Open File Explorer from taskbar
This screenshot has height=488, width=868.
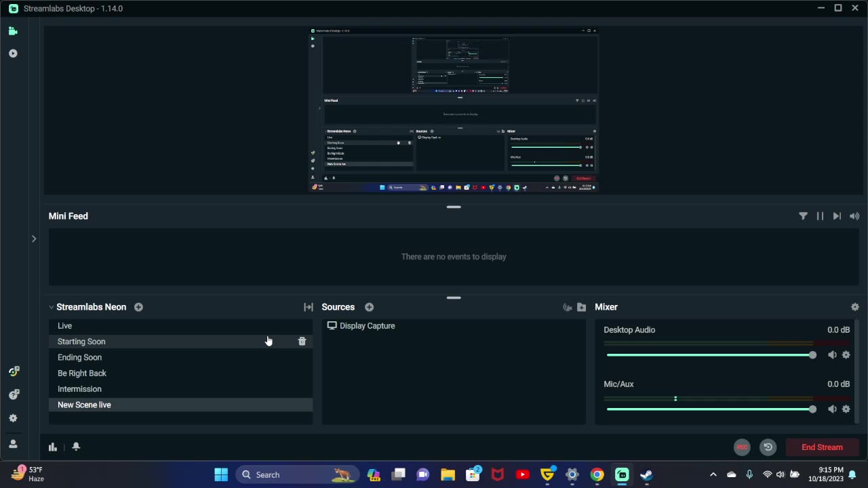tap(448, 474)
